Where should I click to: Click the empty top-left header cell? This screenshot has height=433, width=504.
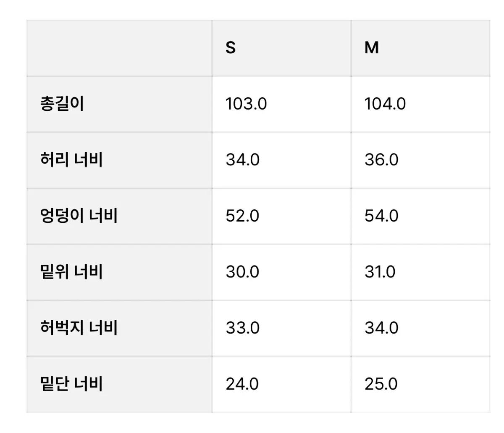[119, 48]
